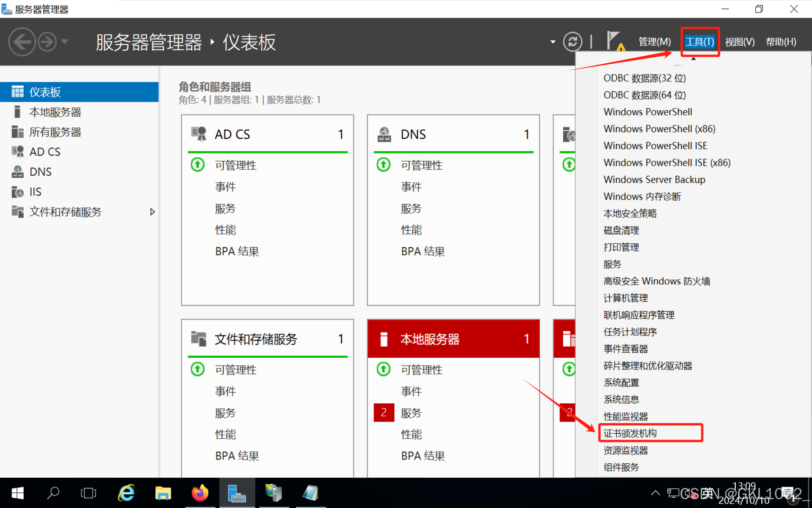Open the 帮助(H) menu
The image size is (812, 508).
point(781,42)
